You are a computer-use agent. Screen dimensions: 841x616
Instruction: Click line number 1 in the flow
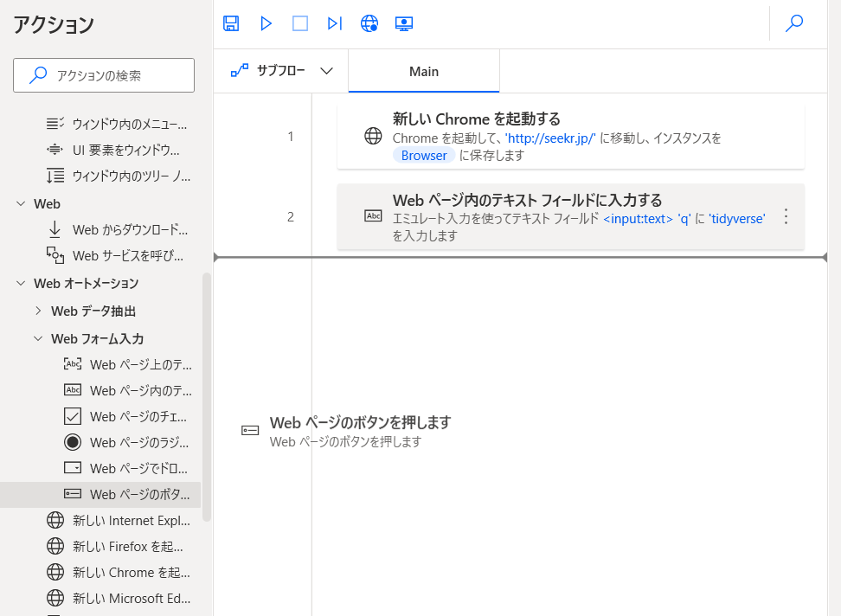[291, 137]
